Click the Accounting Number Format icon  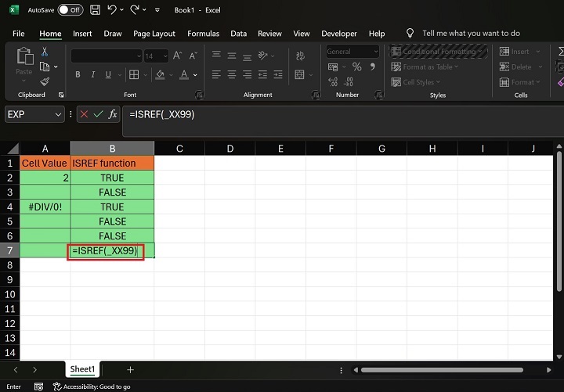pyautogui.click(x=333, y=67)
